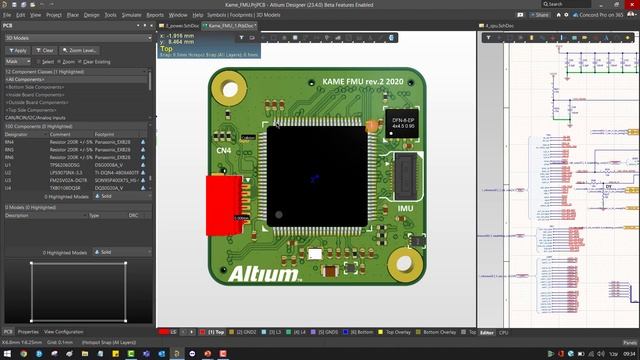Click the blue globe icon ending the PCB toolbar
The height and width of the screenshot is (360, 640).
(x=391, y=38)
